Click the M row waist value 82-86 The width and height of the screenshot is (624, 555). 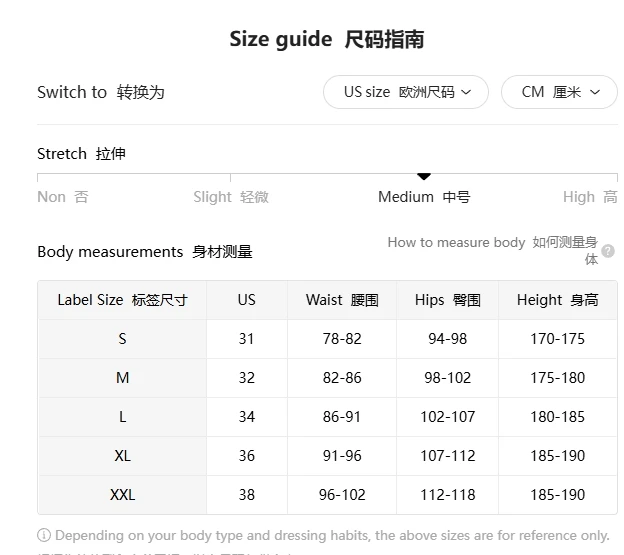point(342,378)
